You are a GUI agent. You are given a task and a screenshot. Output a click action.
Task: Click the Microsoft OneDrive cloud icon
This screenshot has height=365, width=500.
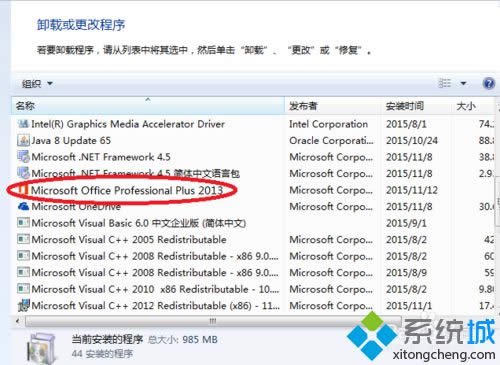click(23, 206)
